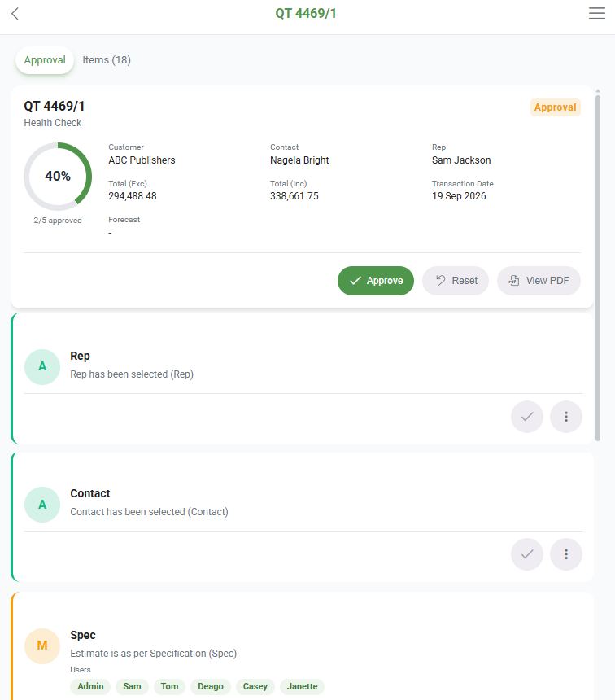Screen dimensions: 615x700
Task: Select the Admin user tag
Action: coord(90,686)
